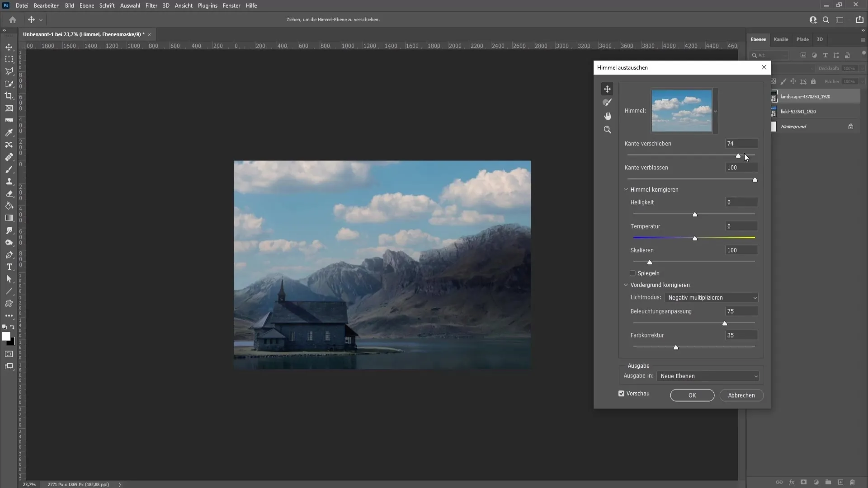Screen dimensions: 868x488
Task: Click the Beleuchtungsanpassung value field
Action: (x=741, y=311)
